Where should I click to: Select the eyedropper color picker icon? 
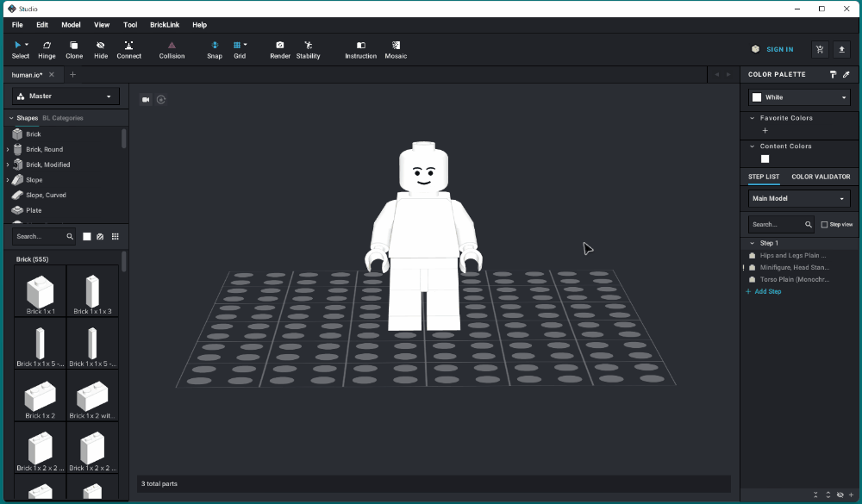pos(846,74)
